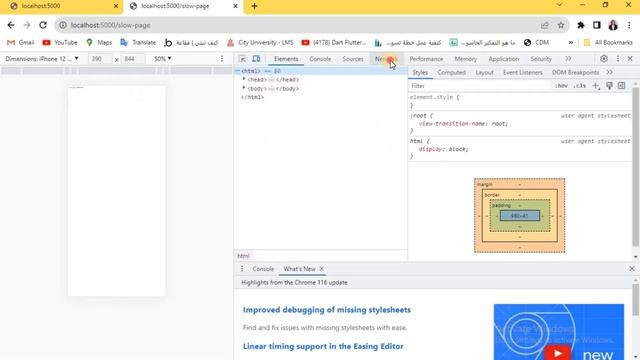Open the City University - LMS bookmark
Image resolution: width=640 pixels, height=360 pixels.
(260, 42)
